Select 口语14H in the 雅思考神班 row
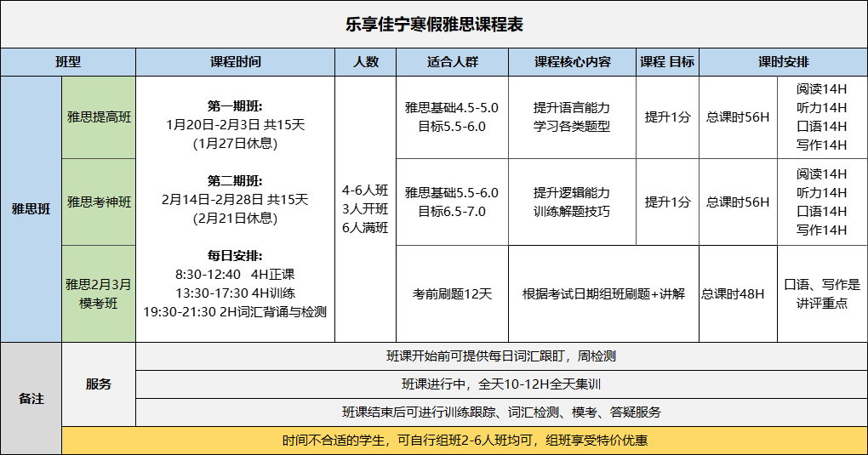Viewport: 868px width, 455px height. click(821, 212)
